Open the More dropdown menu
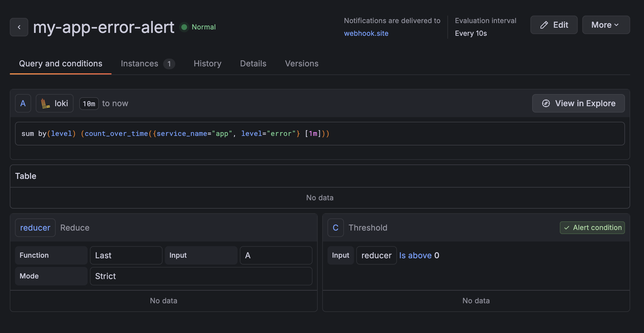Image resolution: width=644 pixels, height=333 pixels. pos(606,25)
